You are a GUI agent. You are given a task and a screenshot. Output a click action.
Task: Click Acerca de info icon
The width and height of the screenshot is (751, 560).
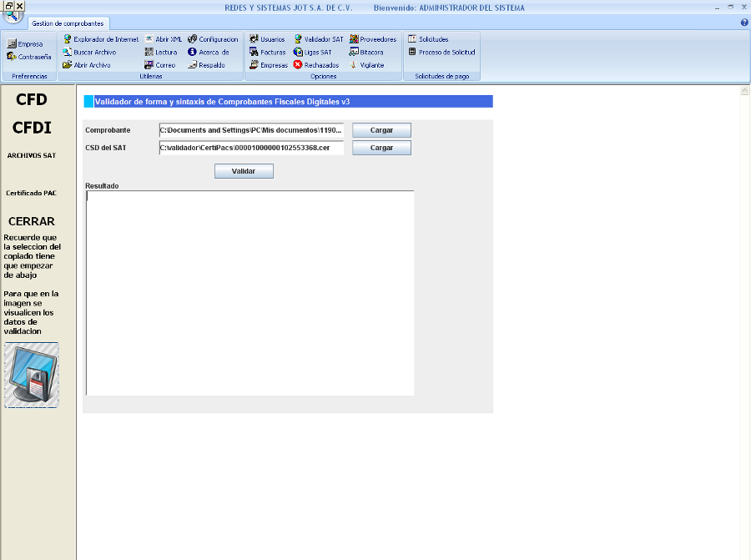click(x=193, y=52)
